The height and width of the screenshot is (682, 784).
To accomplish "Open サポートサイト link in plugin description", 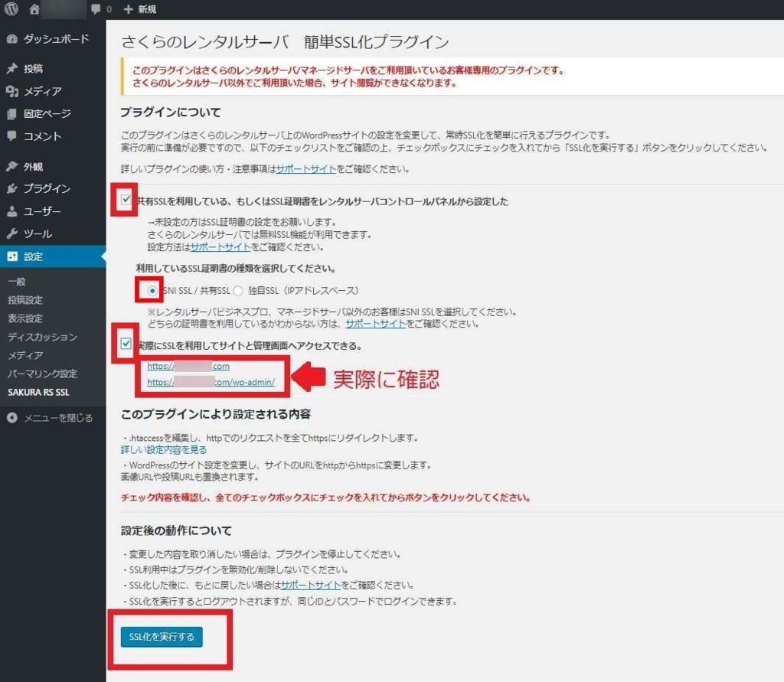I will coord(306,169).
